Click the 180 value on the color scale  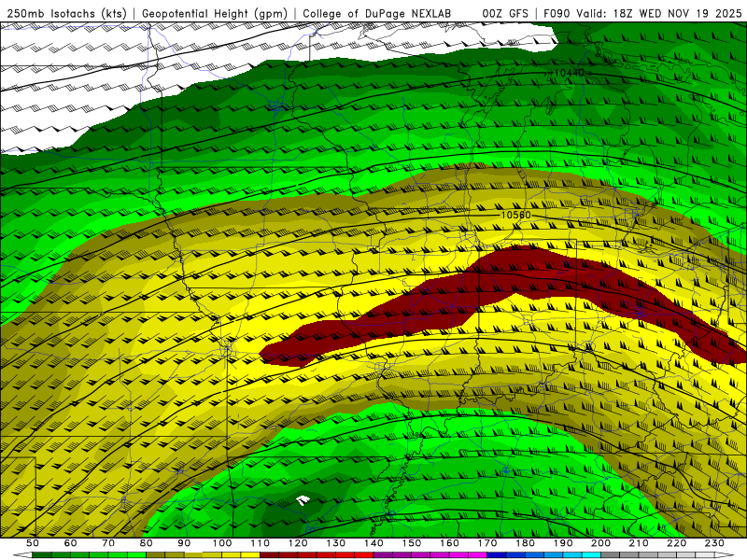click(526, 543)
